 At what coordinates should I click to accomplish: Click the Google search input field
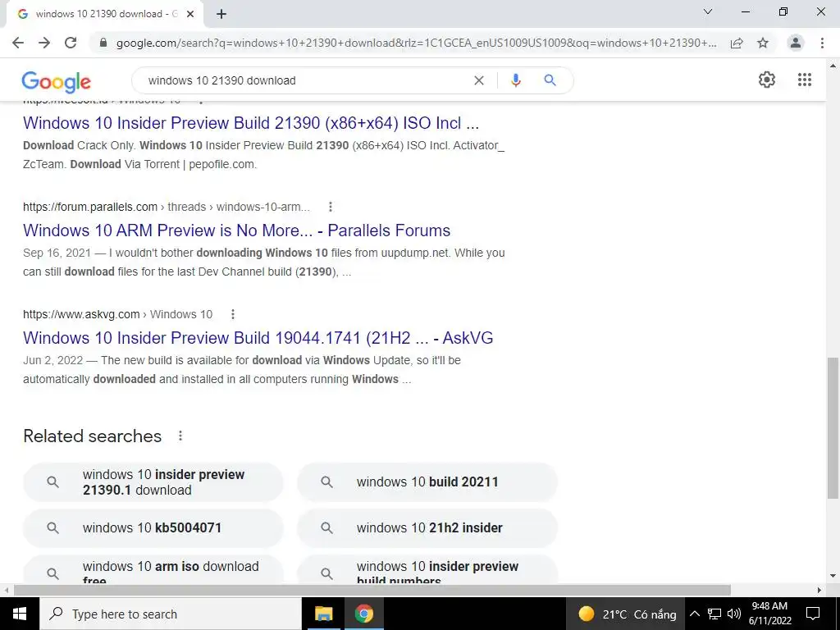click(305, 80)
